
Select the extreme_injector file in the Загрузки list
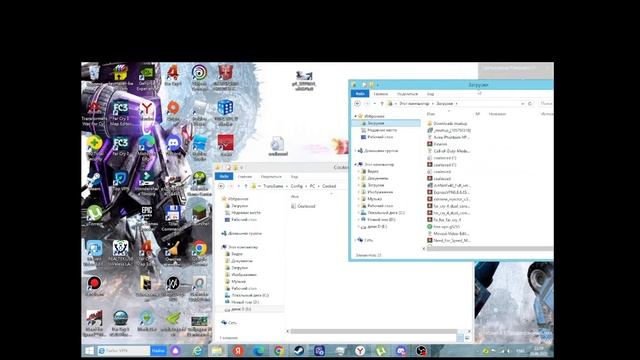coord(449,199)
